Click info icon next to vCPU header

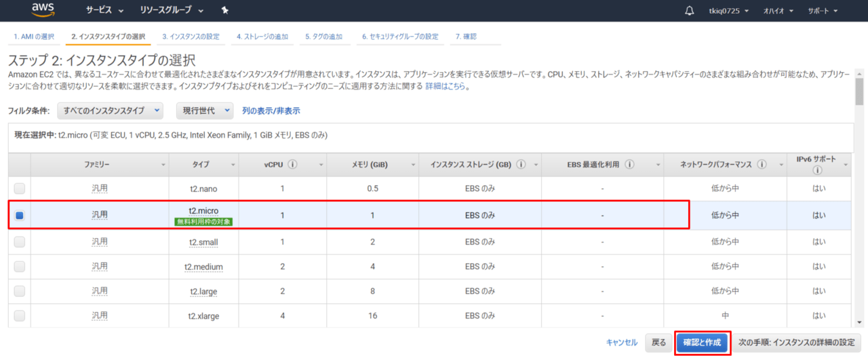point(293,165)
